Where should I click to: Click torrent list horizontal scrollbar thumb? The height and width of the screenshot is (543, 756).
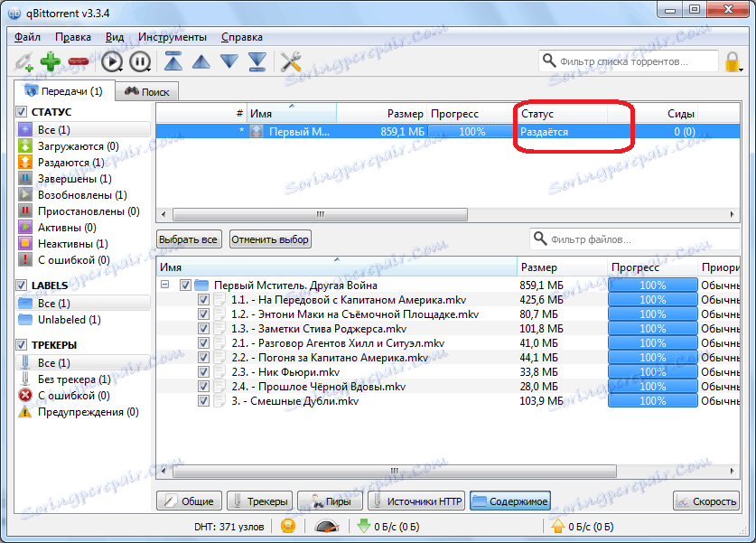click(320, 214)
